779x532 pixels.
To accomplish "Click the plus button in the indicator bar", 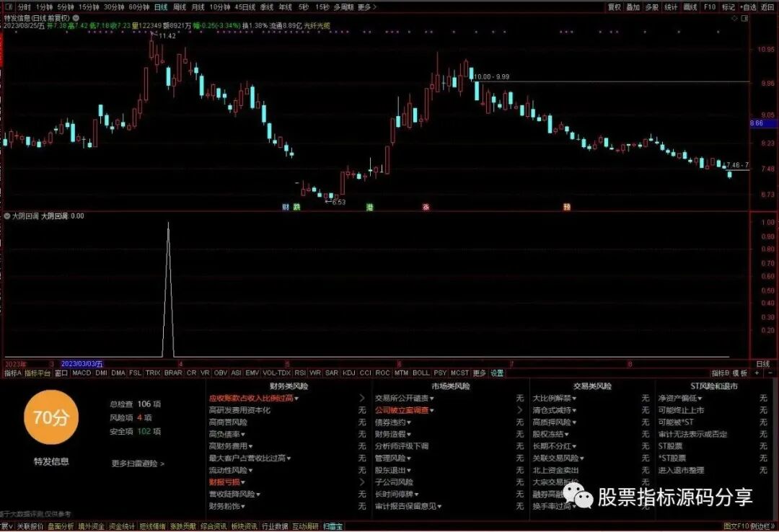I will click(757, 373).
